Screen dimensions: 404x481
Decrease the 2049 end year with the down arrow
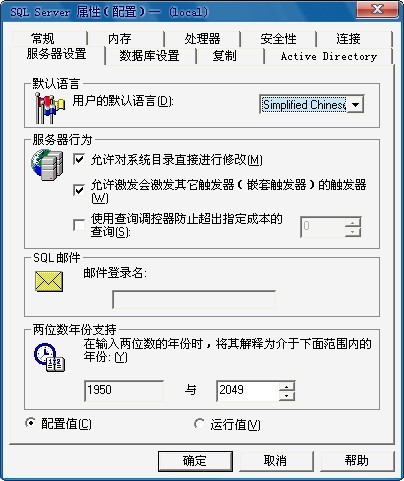click(x=287, y=396)
